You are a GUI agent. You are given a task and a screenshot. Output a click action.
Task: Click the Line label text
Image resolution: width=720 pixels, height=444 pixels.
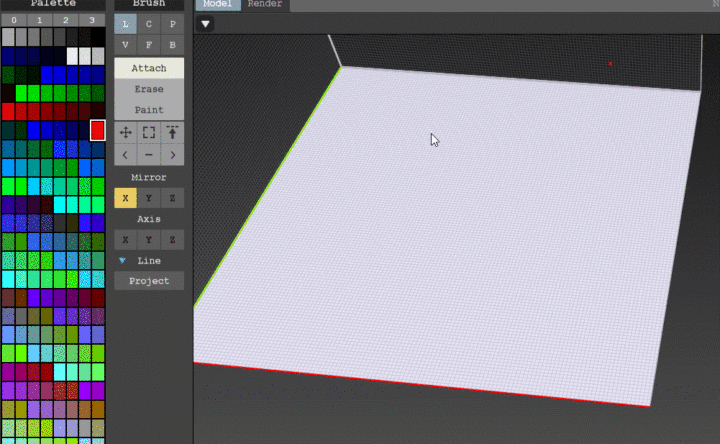(x=149, y=261)
